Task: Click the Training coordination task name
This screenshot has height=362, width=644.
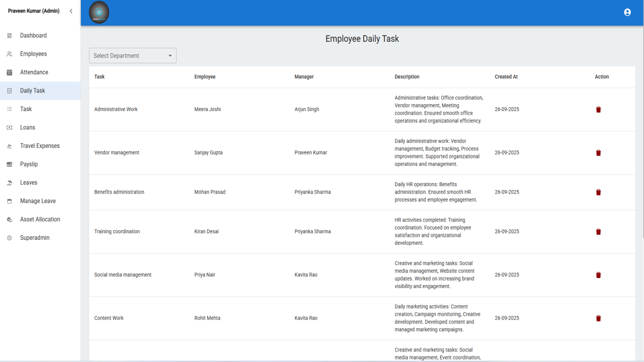Action: (117, 232)
